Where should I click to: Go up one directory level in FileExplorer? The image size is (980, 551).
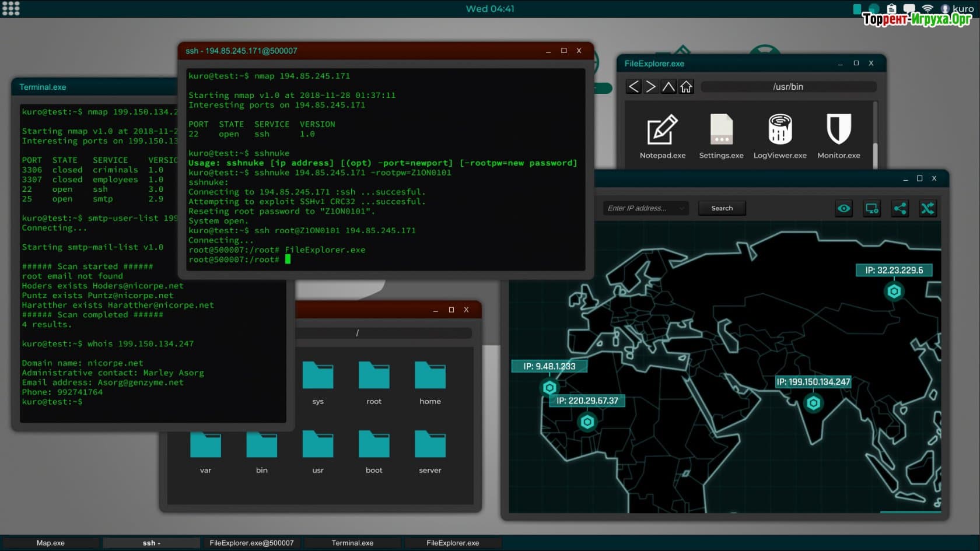pos(668,87)
